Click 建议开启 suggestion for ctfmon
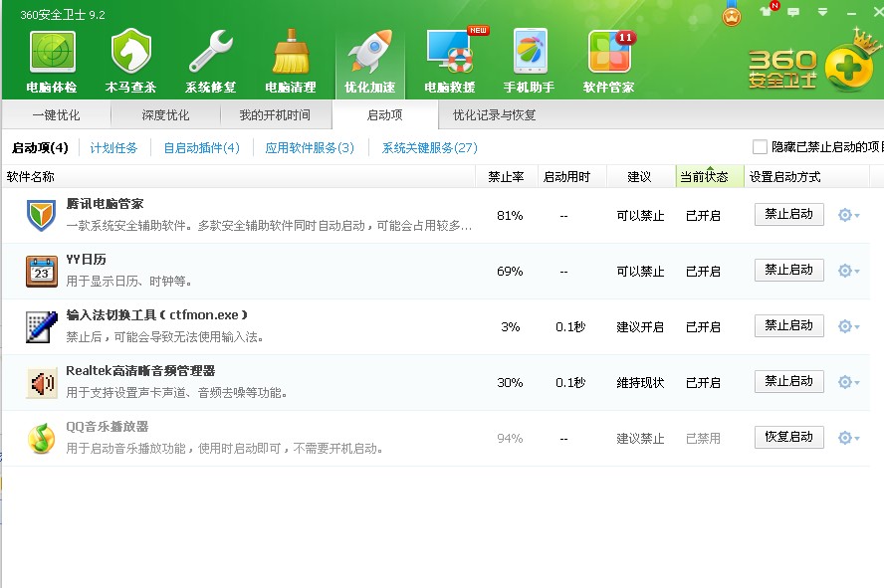This screenshot has height=588, width=884. (x=640, y=327)
